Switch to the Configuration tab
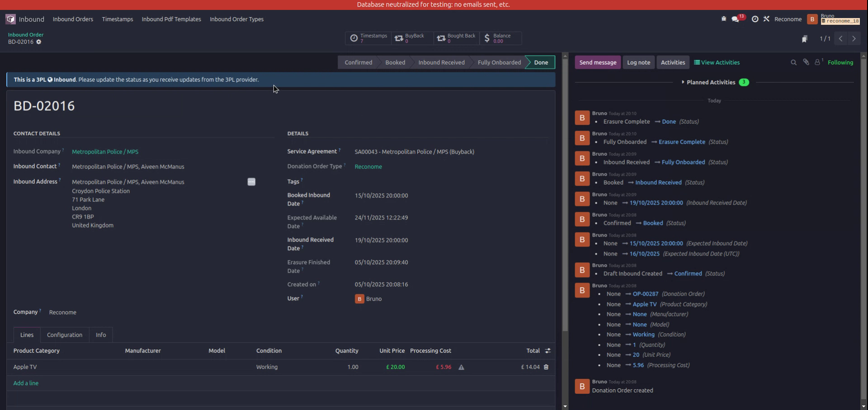Screen dimensions: 868x410 click(x=65, y=335)
